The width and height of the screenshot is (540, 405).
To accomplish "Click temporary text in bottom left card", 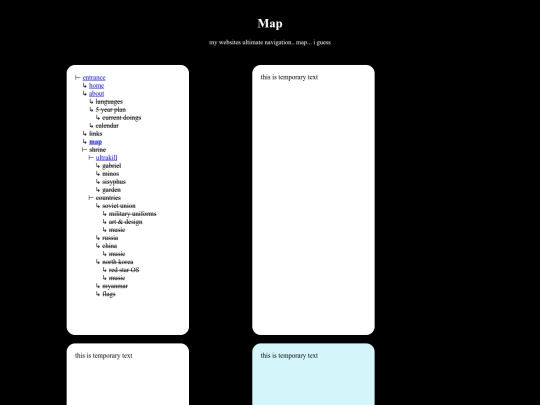I will (x=104, y=355).
